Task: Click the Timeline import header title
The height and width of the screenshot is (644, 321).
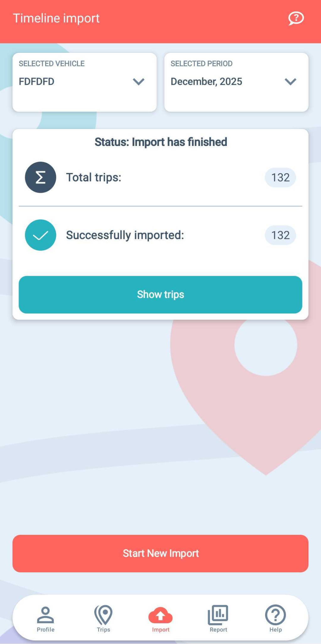Action: pos(56,18)
